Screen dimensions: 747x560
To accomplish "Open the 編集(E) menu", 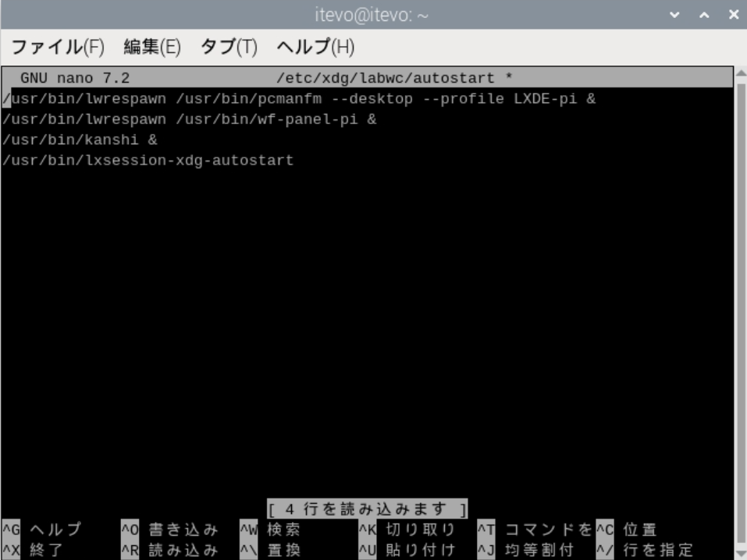I will (152, 48).
